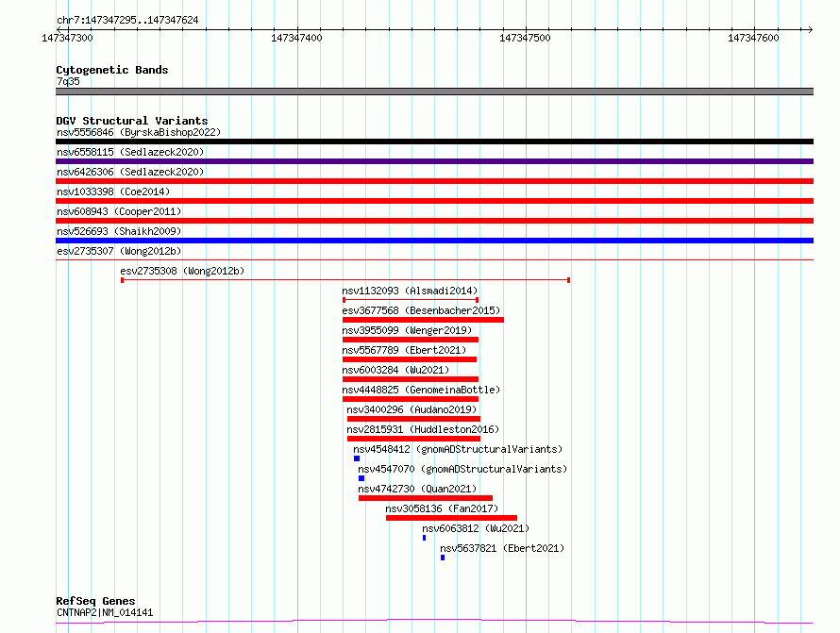Open variant nsv6063812 (Wu2021) label
Screen dimensions: 840x633
pyautogui.click(x=476, y=528)
